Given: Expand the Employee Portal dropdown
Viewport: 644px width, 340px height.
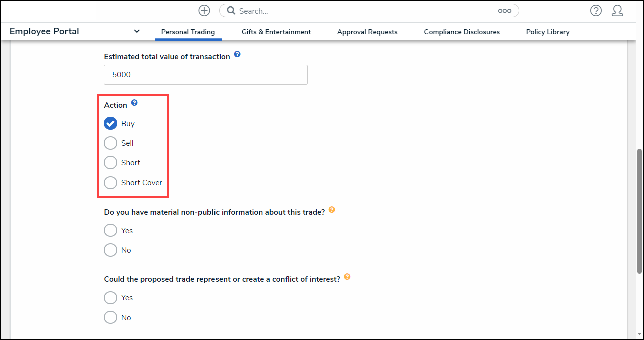Looking at the screenshot, I should coord(137,31).
